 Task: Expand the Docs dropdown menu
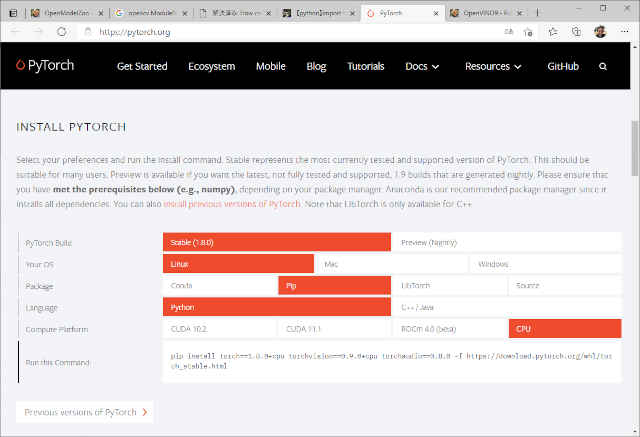(422, 67)
